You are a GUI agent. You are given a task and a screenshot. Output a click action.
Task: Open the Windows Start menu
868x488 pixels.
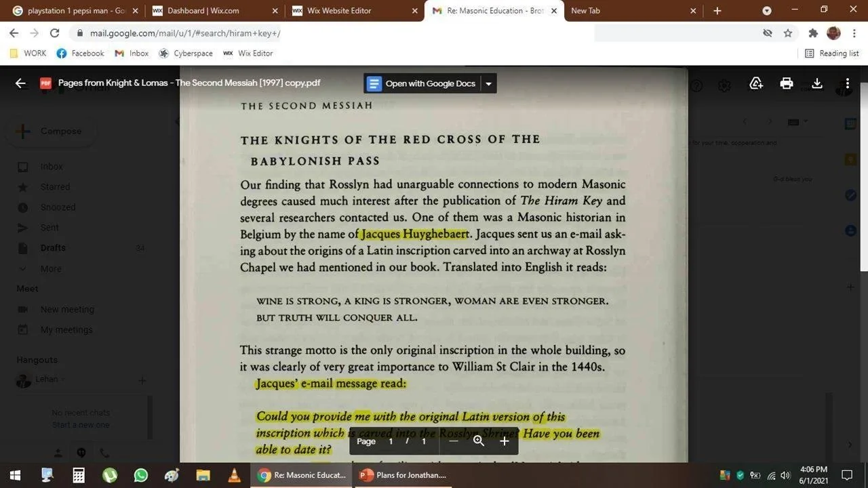coord(15,475)
